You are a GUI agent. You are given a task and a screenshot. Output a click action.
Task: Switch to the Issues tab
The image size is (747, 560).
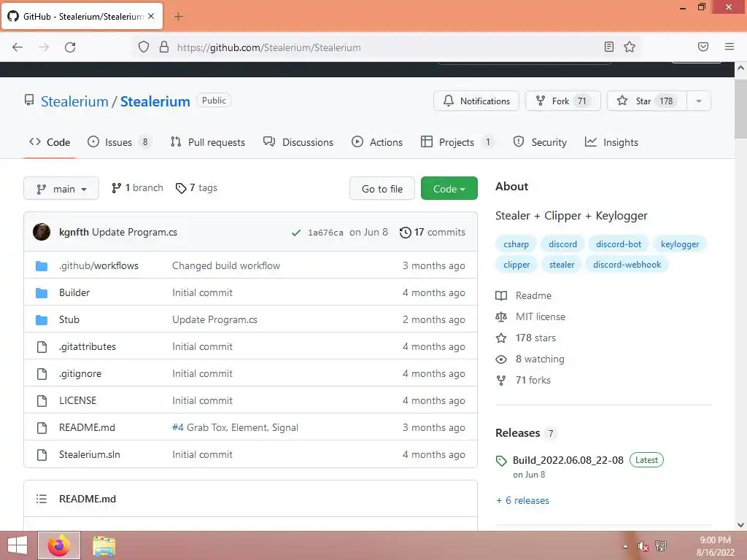119,142
